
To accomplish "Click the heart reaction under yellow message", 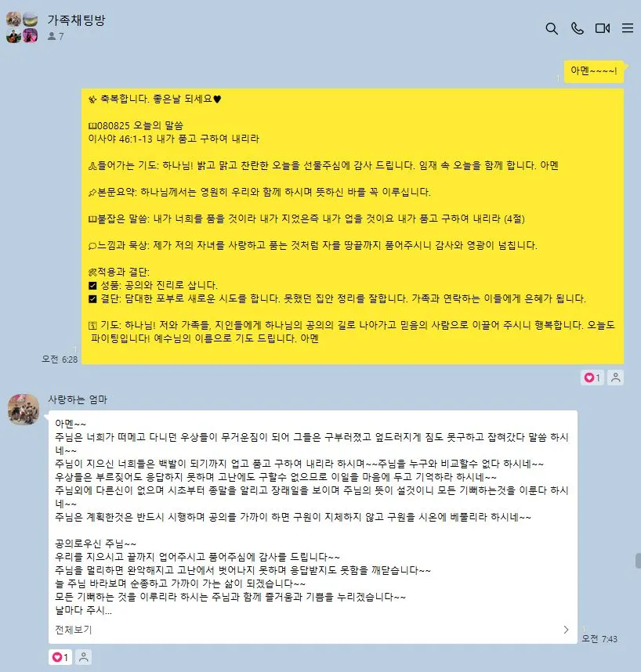I will (x=592, y=378).
